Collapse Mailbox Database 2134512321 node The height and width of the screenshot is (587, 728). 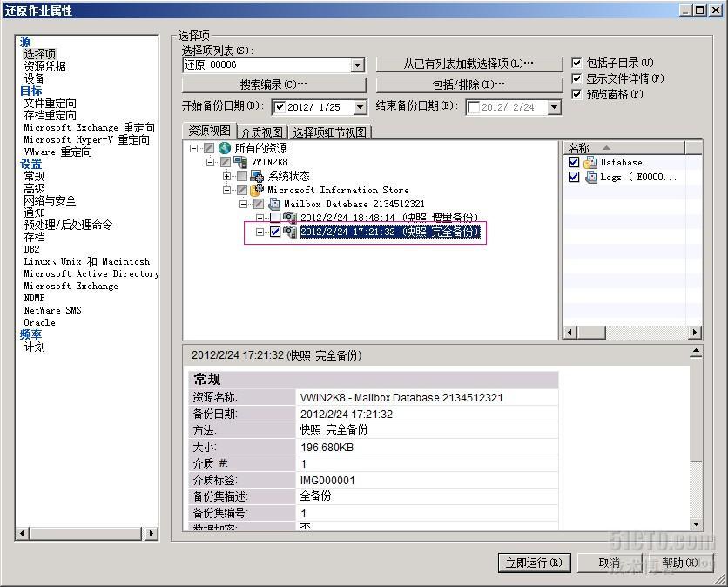pos(243,204)
